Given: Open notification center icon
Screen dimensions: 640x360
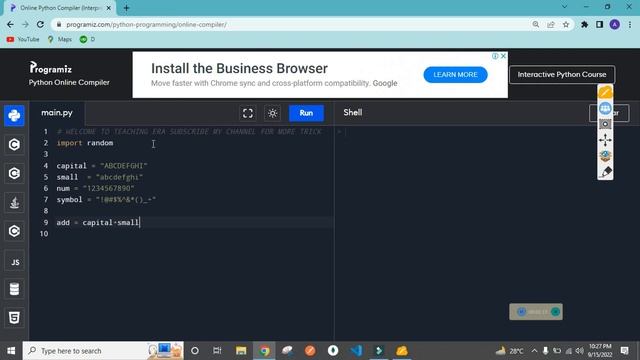Looking at the screenshot, I should [624, 351].
